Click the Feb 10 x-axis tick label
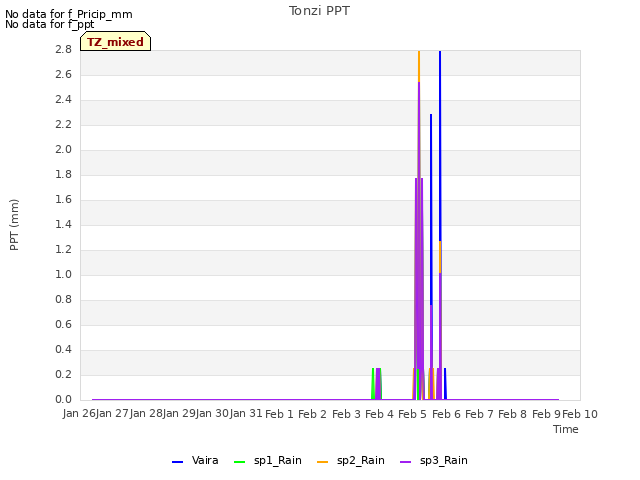 pyautogui.click(x=580, y=414)
